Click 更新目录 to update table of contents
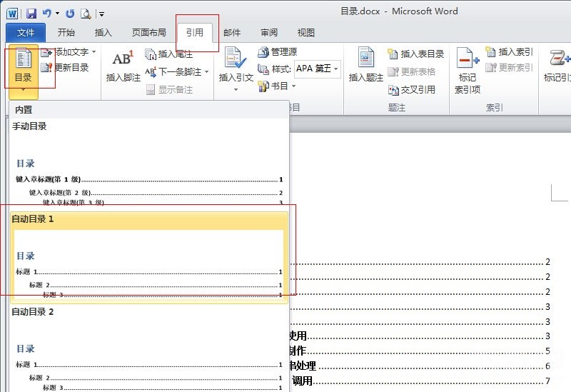The height and width of the screenshot is (392, 571). [65, 67]
